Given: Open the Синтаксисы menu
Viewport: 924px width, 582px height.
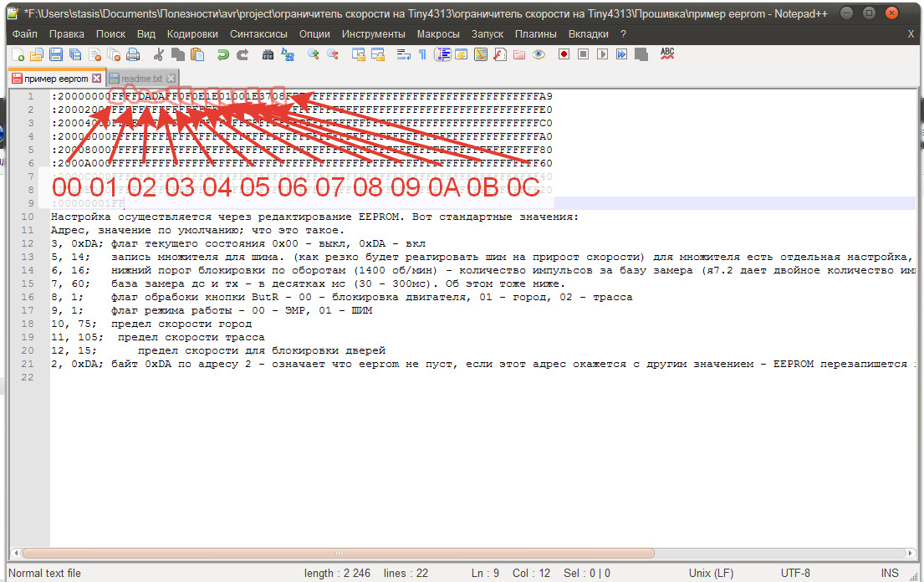Looking at the screenshot, I should (x=258, y=33).
